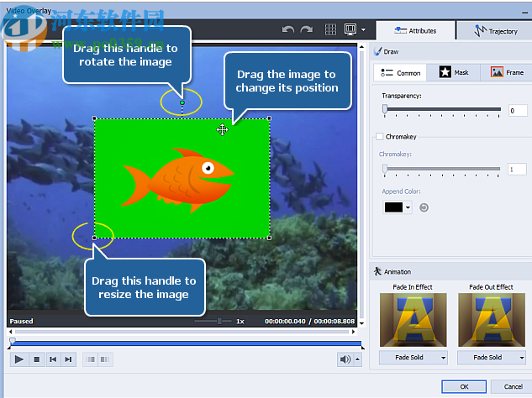Image resolution: width=532 pixels, height=398 pixels.
Task: Click the timeline position marker
Action: pos(13,341)
